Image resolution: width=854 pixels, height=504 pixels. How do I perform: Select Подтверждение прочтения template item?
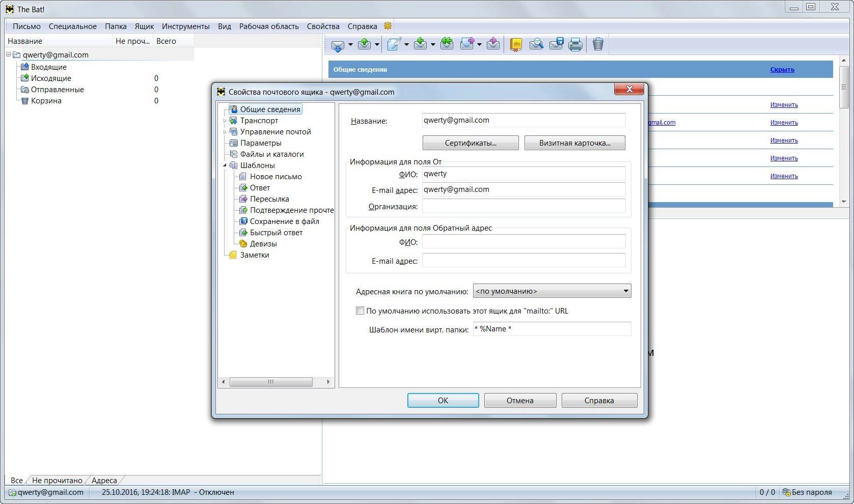coord(292,210)
